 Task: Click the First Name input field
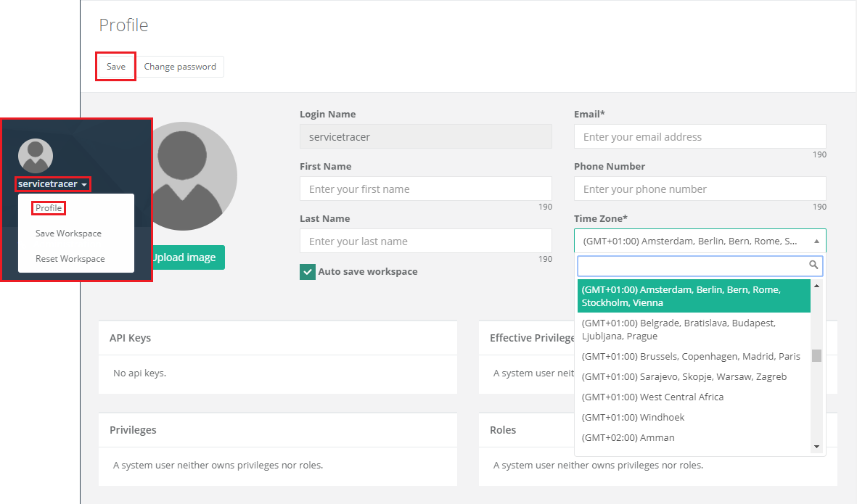click(425, 189)
